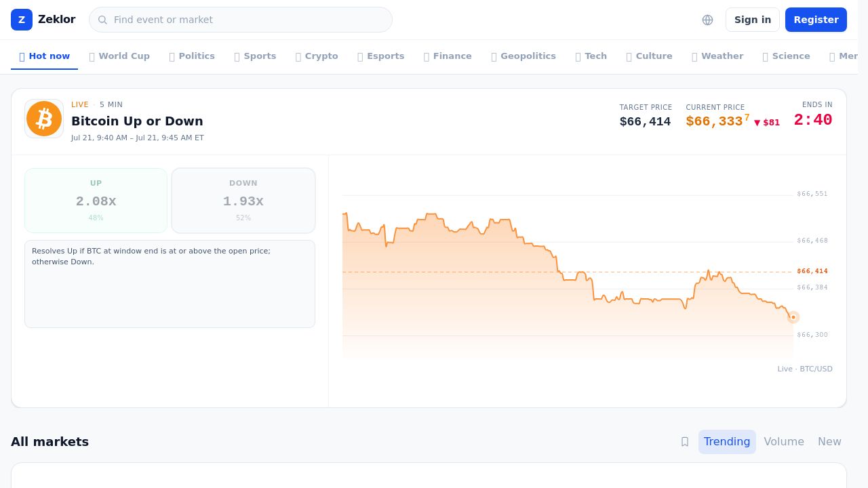
Task: Click the LIVE status label
Action: [x=80, y=105]
